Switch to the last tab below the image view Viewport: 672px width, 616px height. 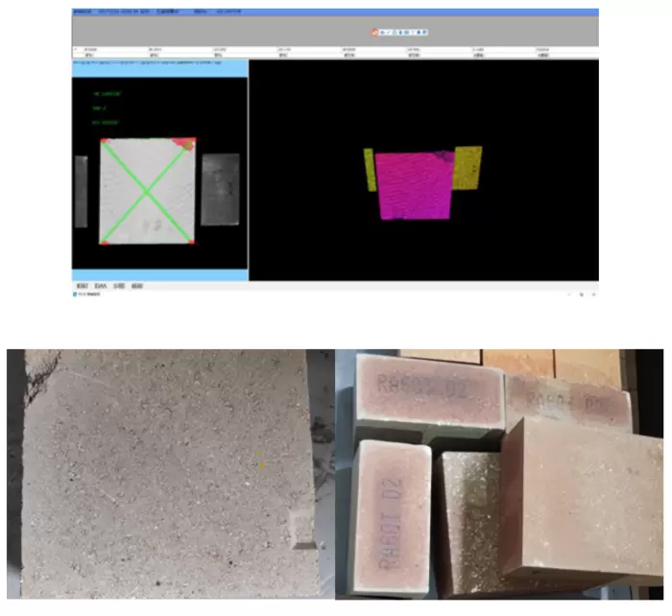tap(137, 286)
